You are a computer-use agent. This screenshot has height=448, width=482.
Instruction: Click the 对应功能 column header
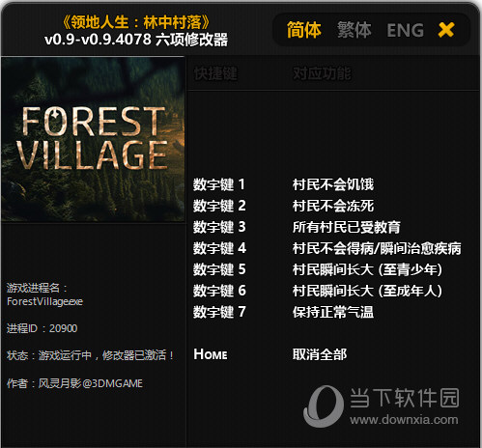[322, 73]
